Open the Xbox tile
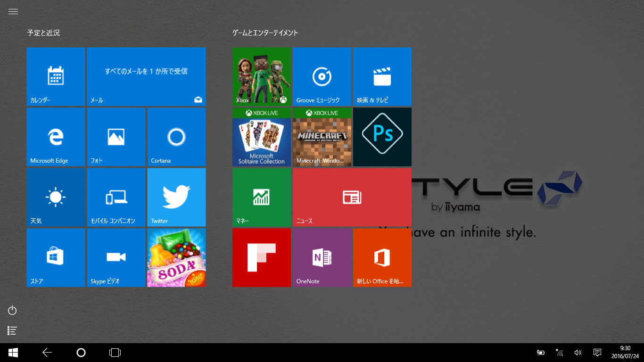The width and height of the screenshot is (644, 362). 262,76
